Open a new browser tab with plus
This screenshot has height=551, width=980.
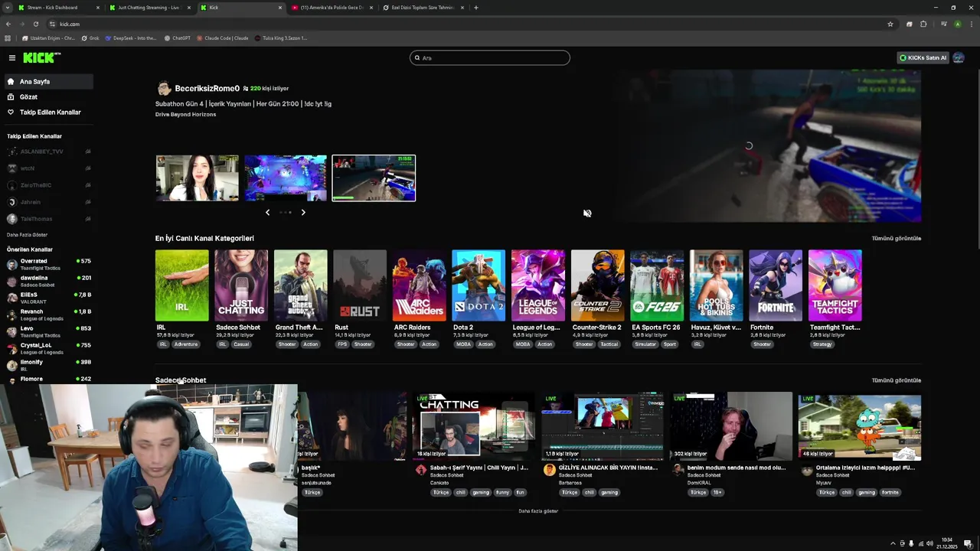click(476, 8)
